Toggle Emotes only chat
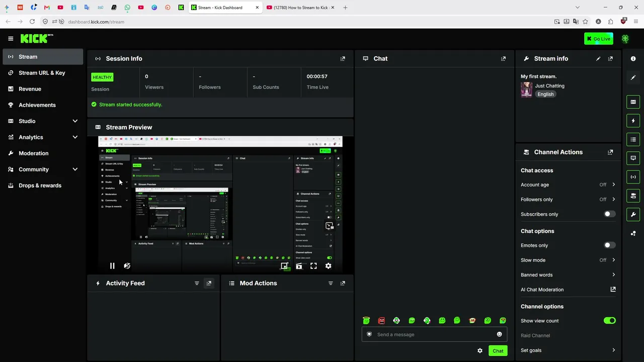The height and width of the screenshot is (362, 644). coord(609,245)
